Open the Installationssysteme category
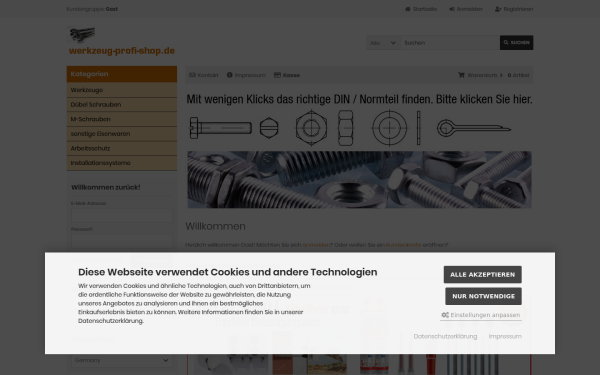 click(122, 163)
